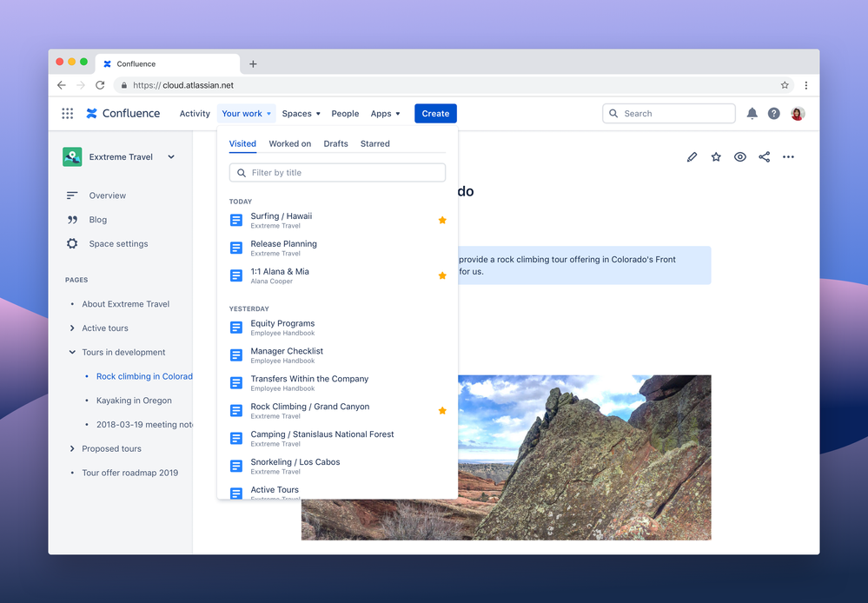This screenshot has height=603, width=868.
Task: Switch to the Visited tab
Action: (242, 143)
